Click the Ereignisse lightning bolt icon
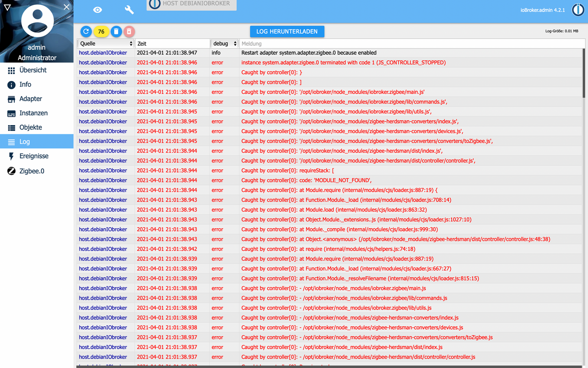 point(11,156)
